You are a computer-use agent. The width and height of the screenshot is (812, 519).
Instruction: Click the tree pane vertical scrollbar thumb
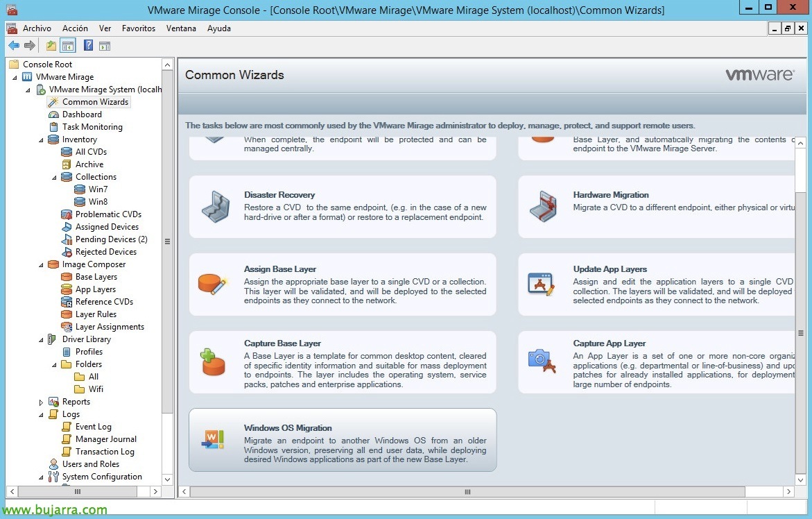167,241
